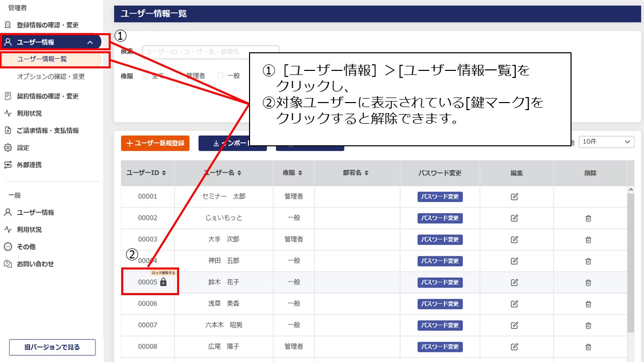Click the user table vertical scrollbar
Image resolution: width=644 pixels, height=362 pixels.
point(631,261)
